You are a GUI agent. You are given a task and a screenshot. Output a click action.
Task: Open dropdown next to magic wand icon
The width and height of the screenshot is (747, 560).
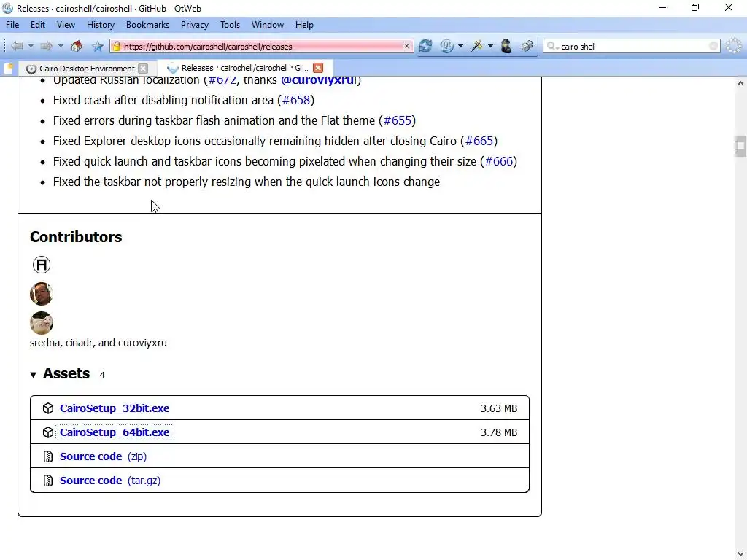coord(490,46)
